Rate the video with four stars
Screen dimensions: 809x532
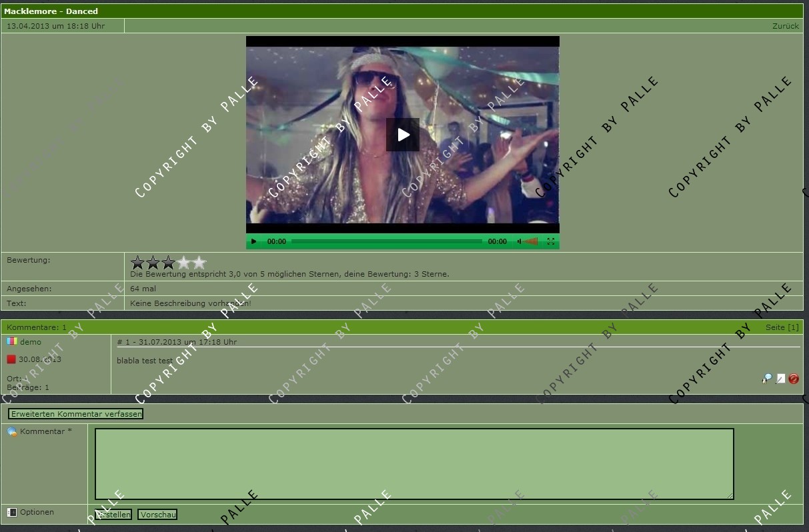pos(184,263)
